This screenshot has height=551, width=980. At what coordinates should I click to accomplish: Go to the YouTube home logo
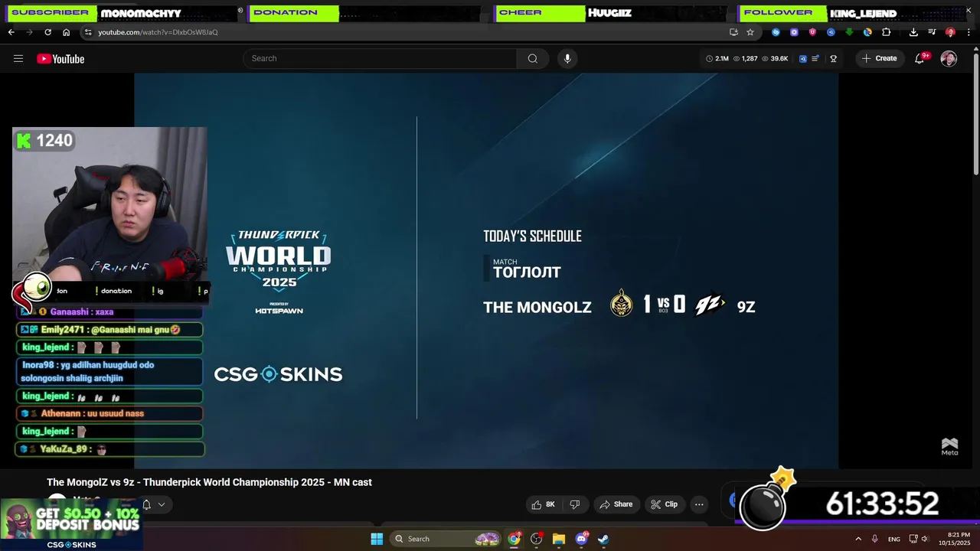point(60,59)
